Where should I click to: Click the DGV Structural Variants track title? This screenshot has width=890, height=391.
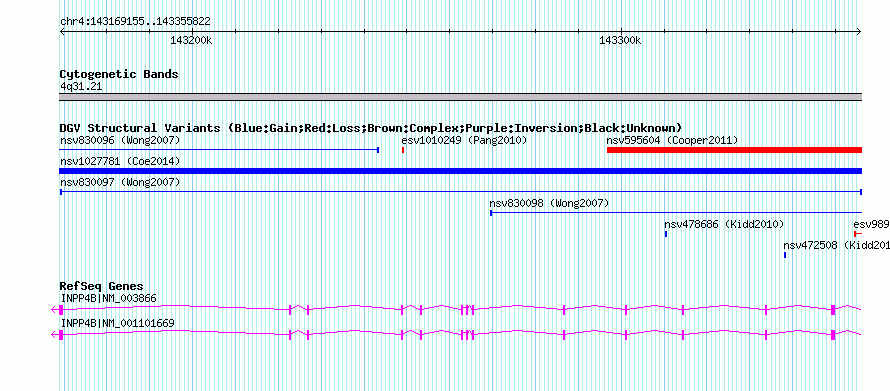pos(371,128)
